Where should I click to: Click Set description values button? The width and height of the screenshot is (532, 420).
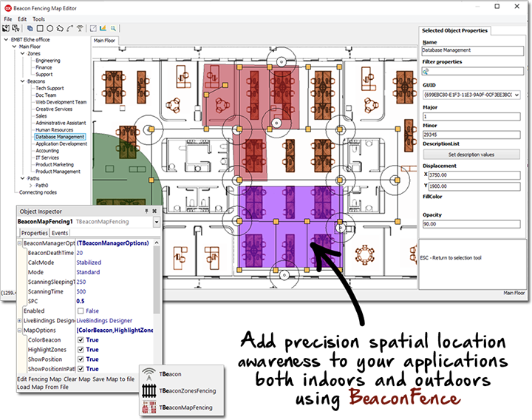[471, 155]
